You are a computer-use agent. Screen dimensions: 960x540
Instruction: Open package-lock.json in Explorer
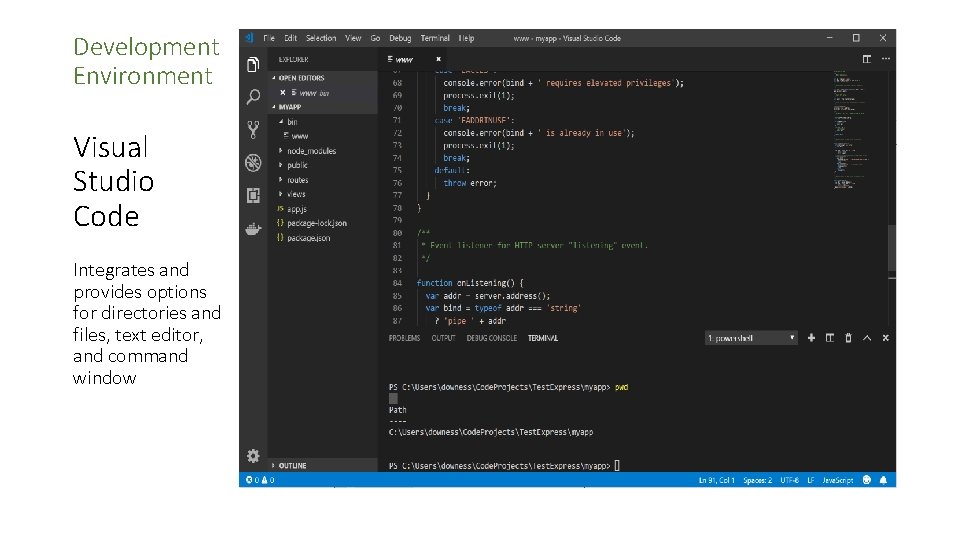coord(323,223)
